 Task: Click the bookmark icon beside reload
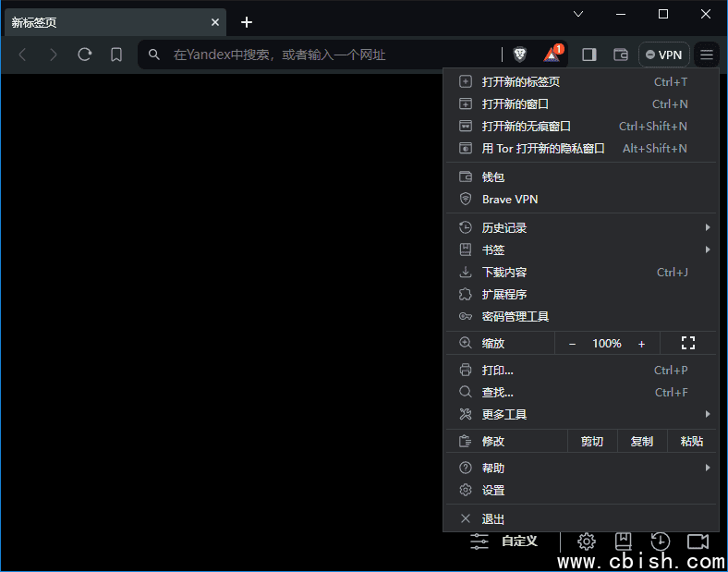(x=116, y=55)
